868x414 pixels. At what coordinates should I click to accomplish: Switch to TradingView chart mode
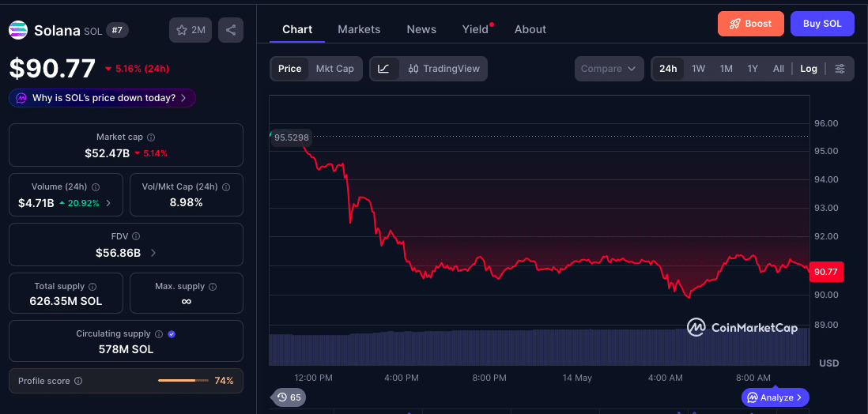(x=443, y=69)
